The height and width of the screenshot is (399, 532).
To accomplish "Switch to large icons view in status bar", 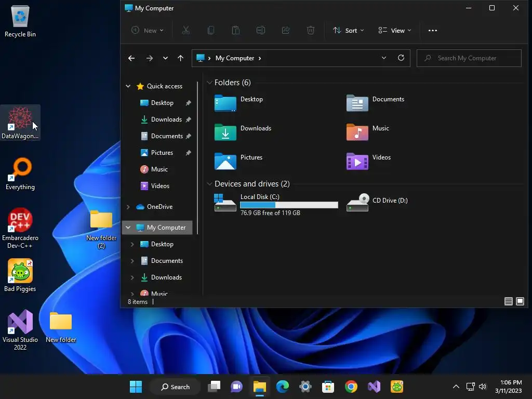I will (520, 301).
